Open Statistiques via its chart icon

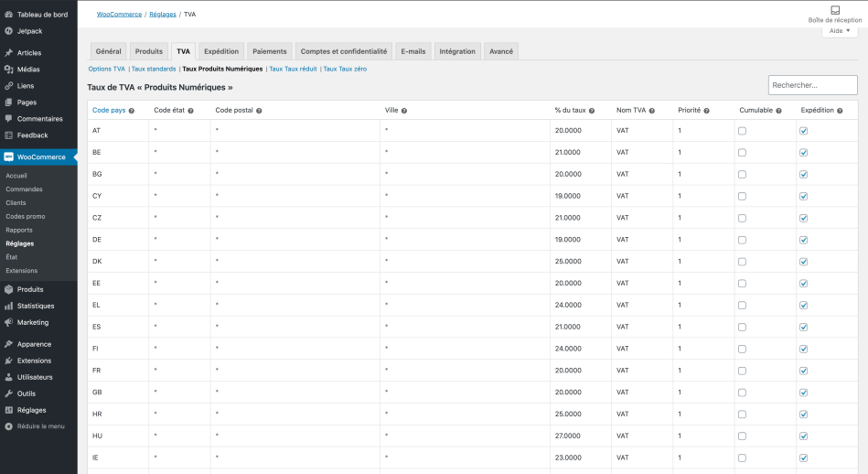pyautogui.click(x=8, y=306)
